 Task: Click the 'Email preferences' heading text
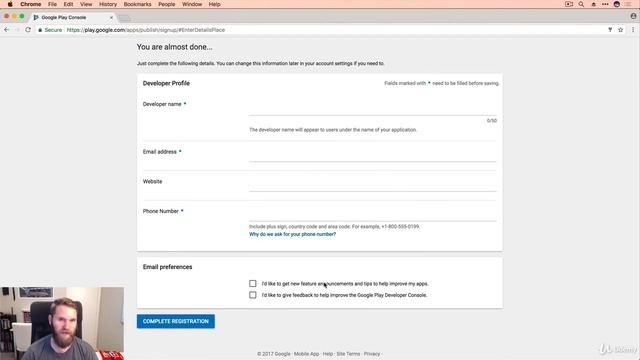coord(167,267)
